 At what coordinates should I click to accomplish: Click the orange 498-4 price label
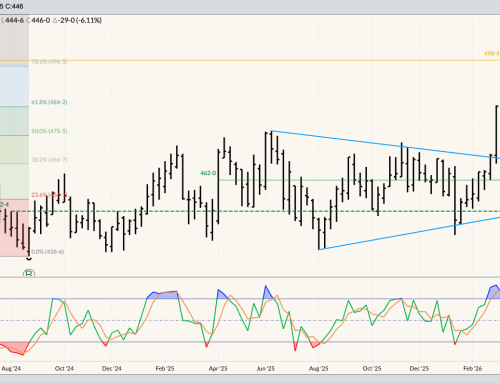492,54
